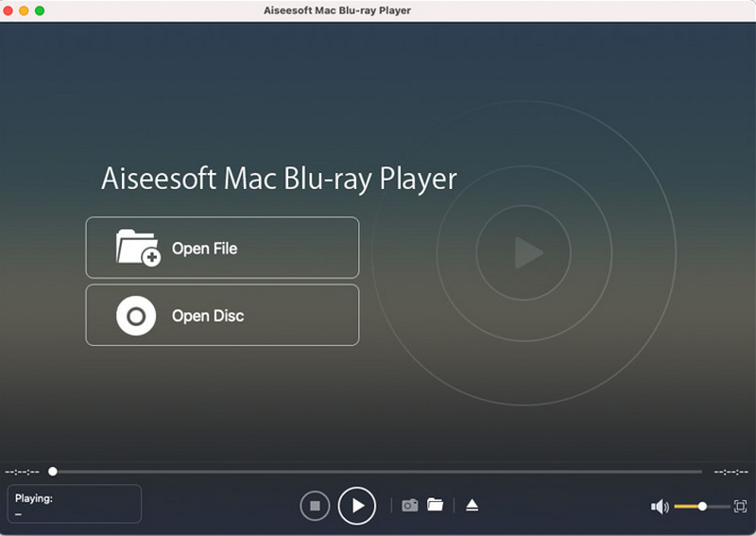Click the Stop playback button

[315, 506]
